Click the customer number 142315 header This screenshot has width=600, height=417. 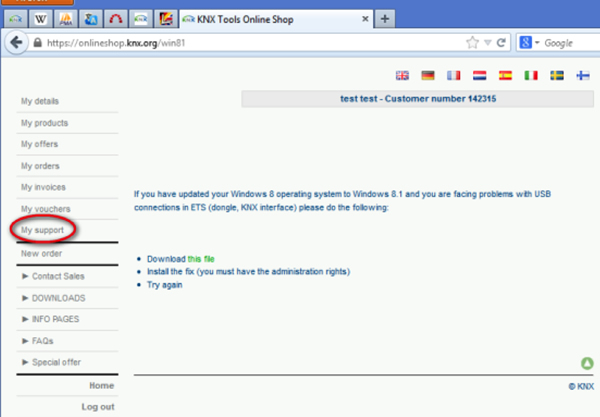[x=418, y=99]
